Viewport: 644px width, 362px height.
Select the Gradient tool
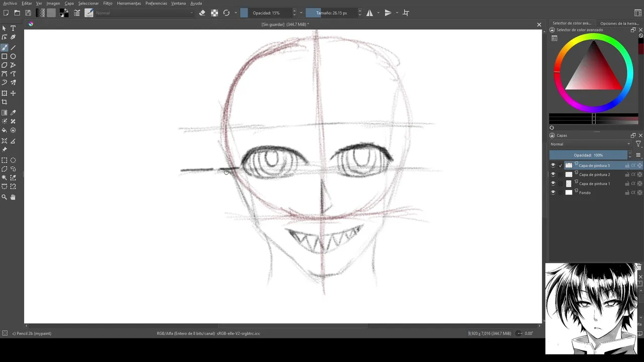(x=5, y=113)
